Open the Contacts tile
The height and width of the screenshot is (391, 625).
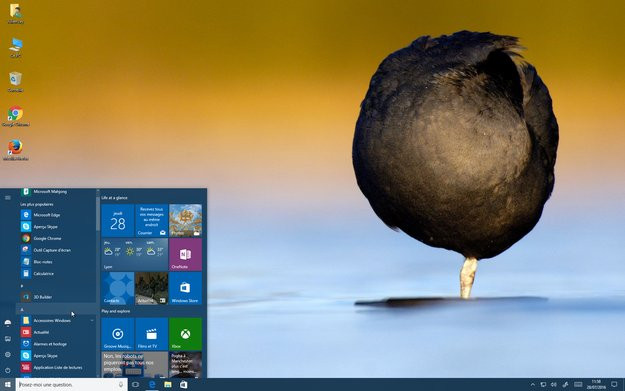pyautogui.click(x=118, y=288)
